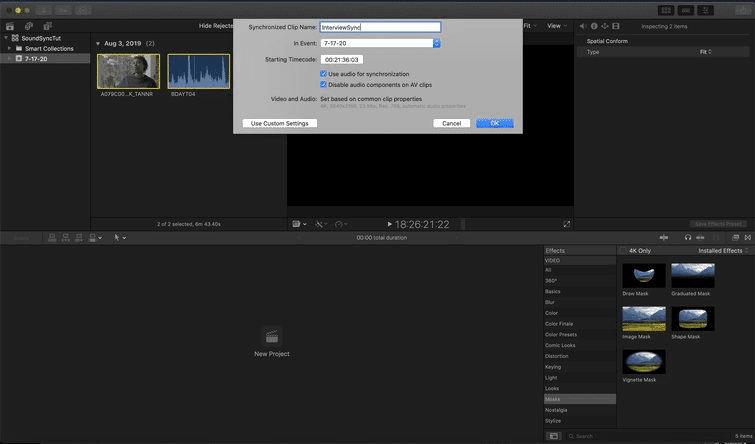The image size is (755, 444).
Task: Open the viewer View options dropdown
Action: click(x=557, y=26)
